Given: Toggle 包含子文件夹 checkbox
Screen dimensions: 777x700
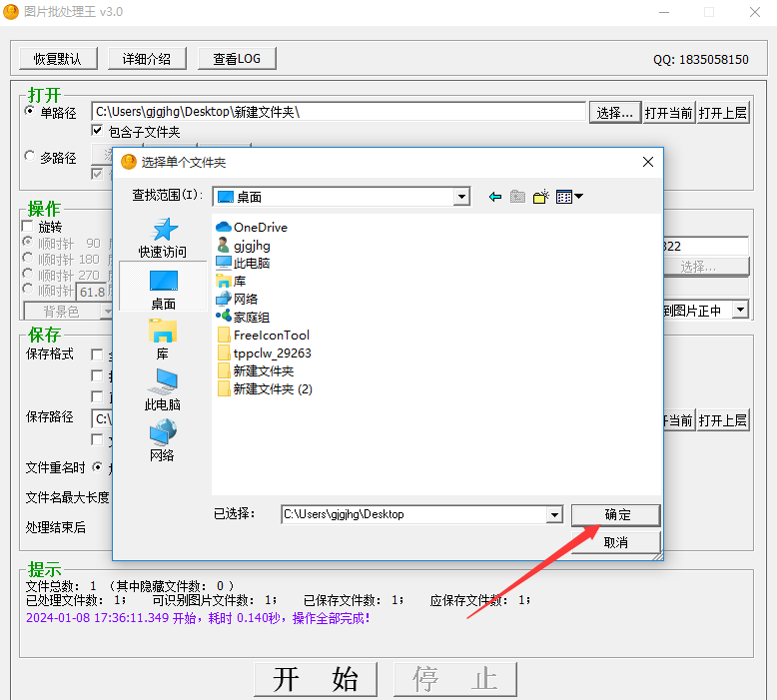Looking at the screenshot, I should (97, 130).
